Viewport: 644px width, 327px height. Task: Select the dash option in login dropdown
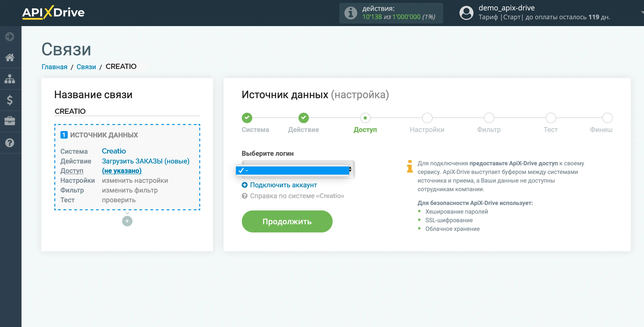click(x=293, y=170)
